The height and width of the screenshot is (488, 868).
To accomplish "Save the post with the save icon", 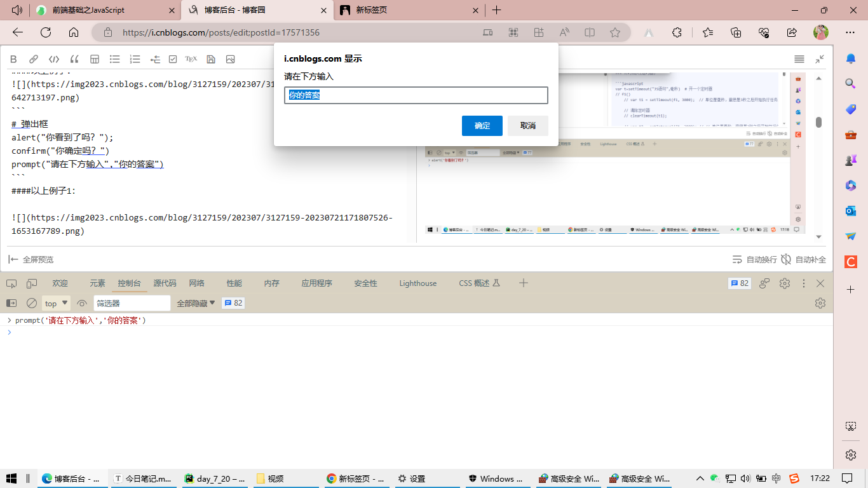I will coord(211,59).
